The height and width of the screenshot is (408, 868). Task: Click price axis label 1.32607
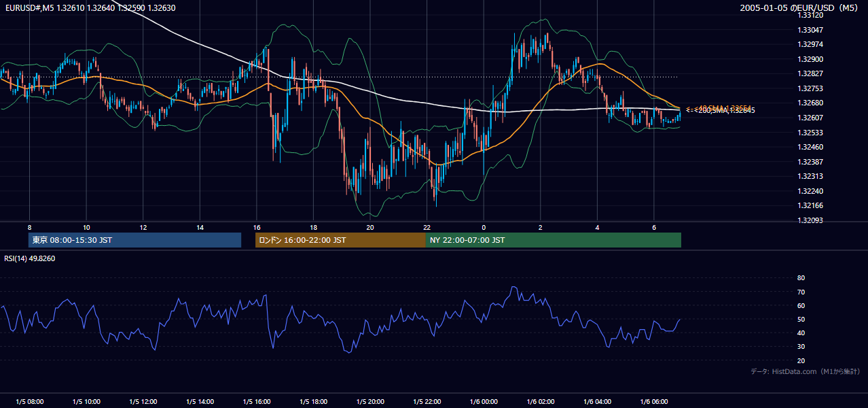[x=810, y=118]
